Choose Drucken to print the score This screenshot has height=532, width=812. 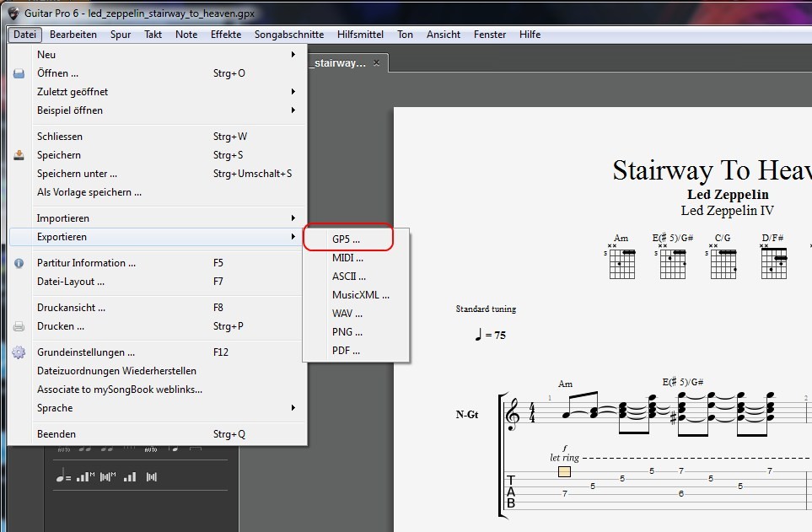point(155,325)
